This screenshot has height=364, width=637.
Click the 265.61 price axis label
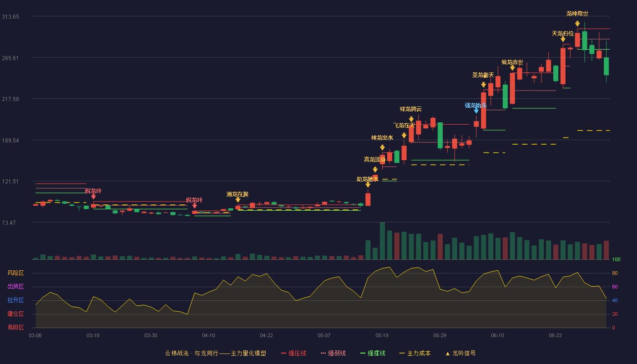point(10,58)
